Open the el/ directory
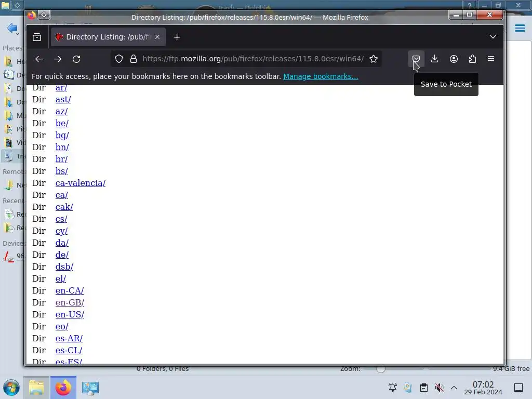This screenshot has width=532, height=399. point(61,279)
